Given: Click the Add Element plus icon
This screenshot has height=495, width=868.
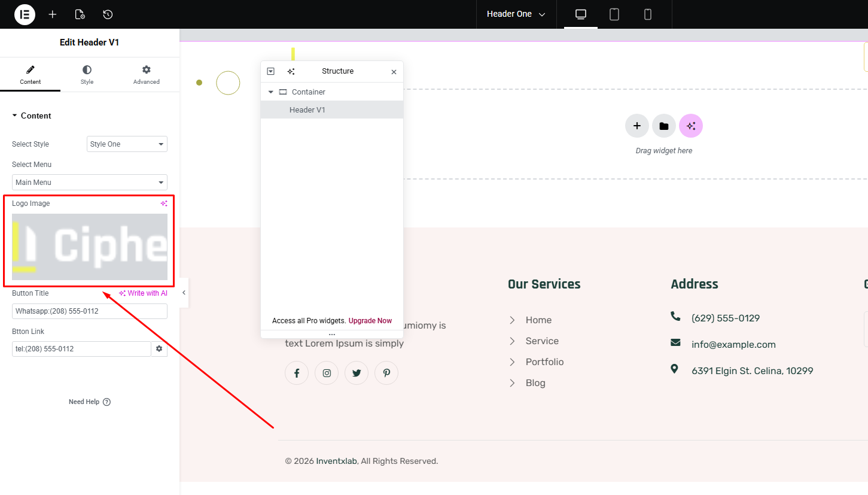Looking at the screenshot, I should (53, 14).
